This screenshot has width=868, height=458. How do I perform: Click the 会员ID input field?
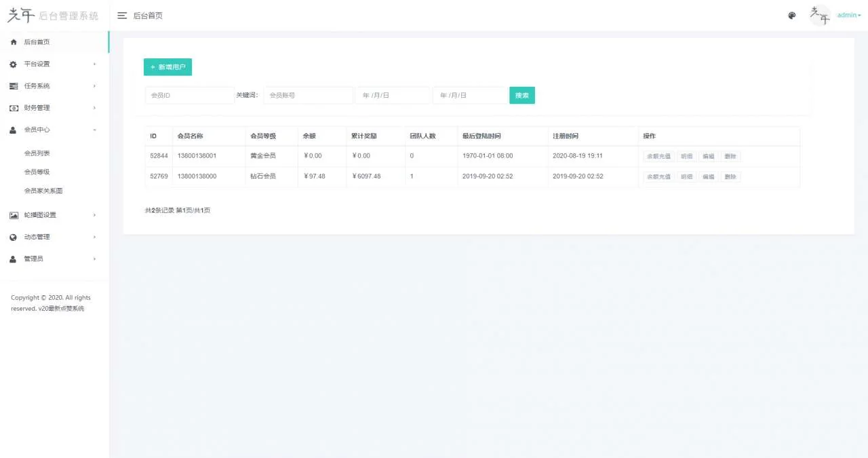(189, 96)
